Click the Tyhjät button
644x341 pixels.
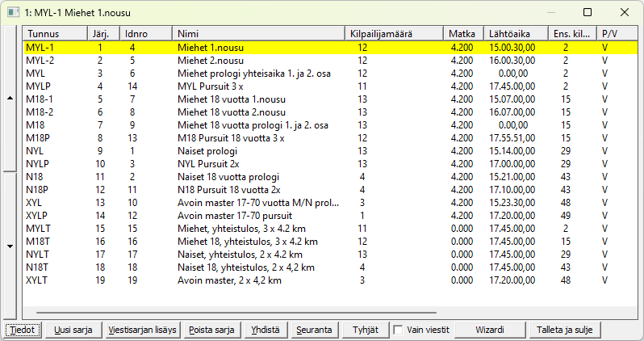tap(361, 330)
